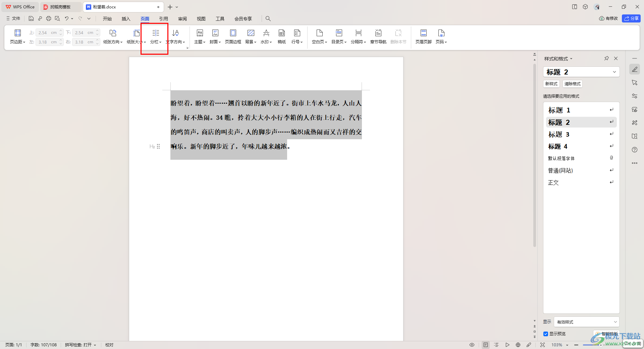
Task: Open text direction (文字方向) options
Action: pyautogui.click(x=175, y=36)
